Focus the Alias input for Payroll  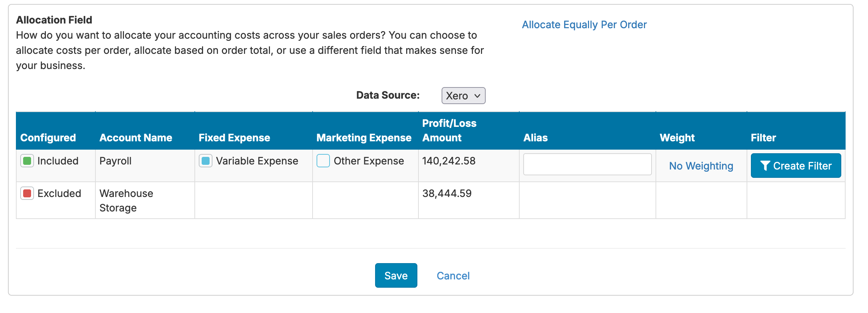(587, 164)
